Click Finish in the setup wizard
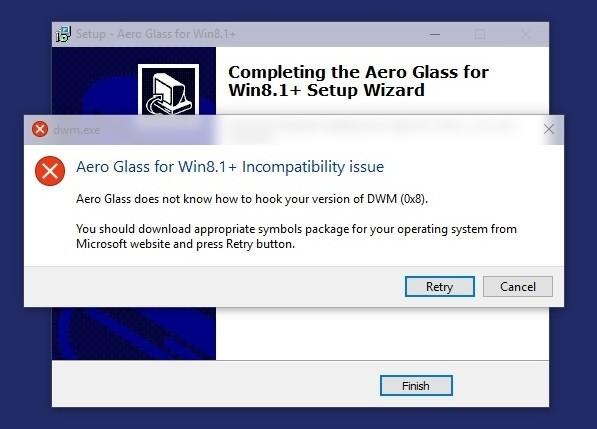597x429 pixels. (x=416, y=386)
